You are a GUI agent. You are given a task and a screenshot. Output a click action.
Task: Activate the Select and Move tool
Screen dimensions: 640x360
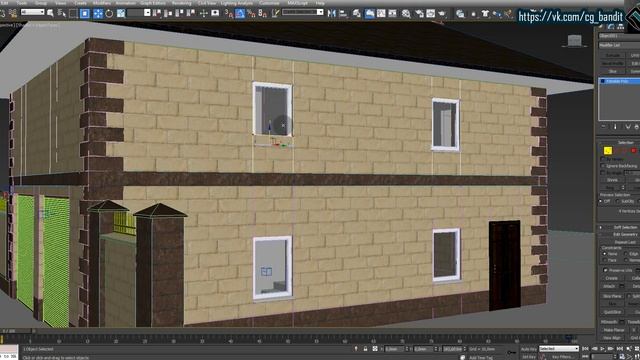click(98, 13)
